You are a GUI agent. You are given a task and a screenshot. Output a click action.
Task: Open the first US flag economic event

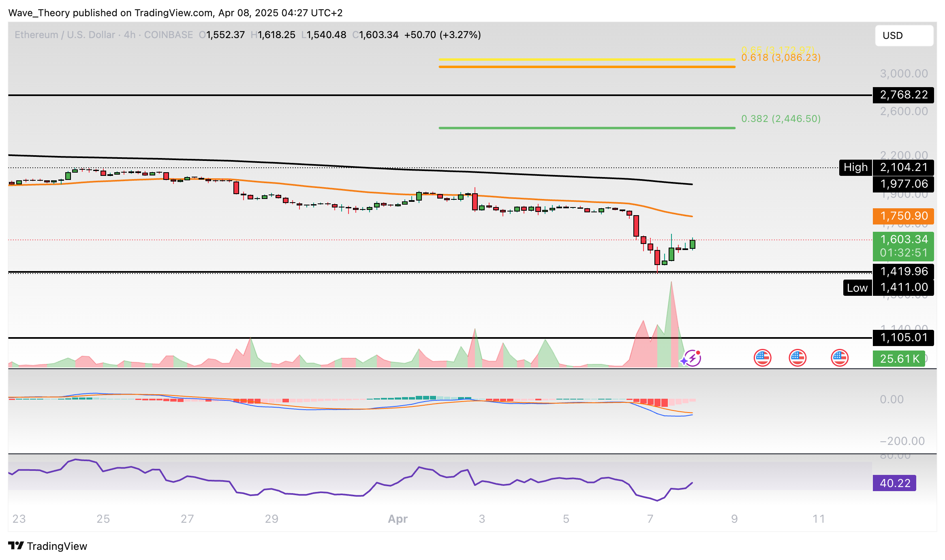click(x=762, y=358)
